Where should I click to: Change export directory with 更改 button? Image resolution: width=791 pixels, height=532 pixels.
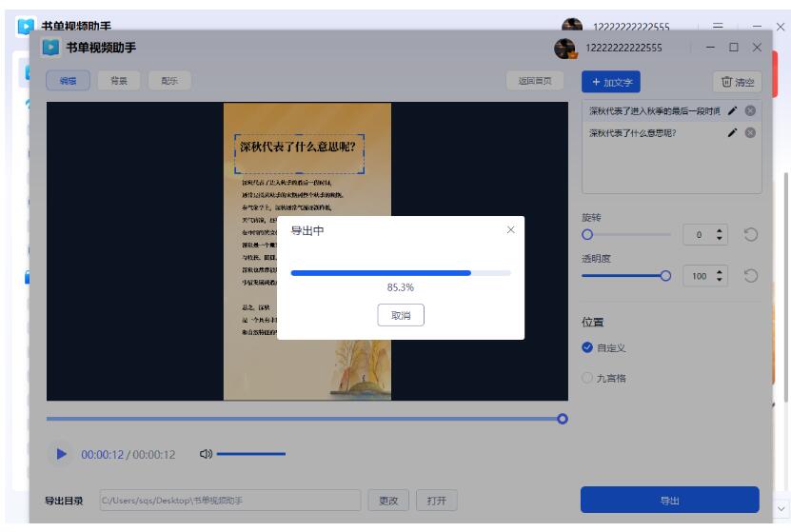click(388, 501)
